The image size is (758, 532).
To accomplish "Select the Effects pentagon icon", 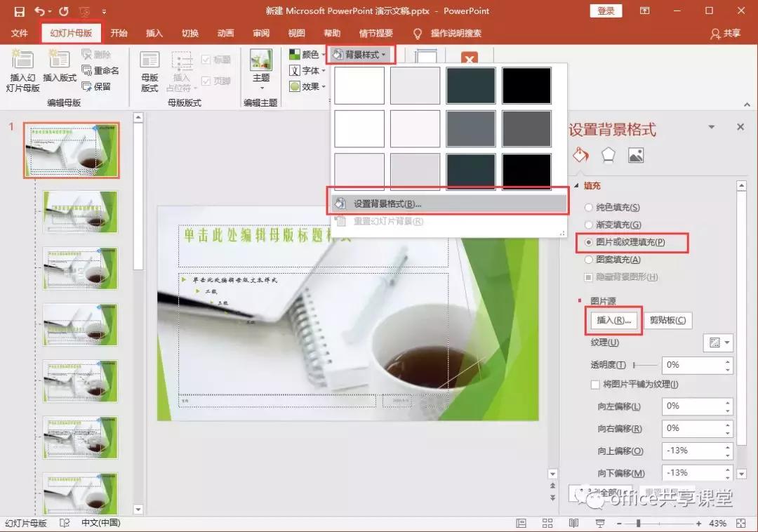I will coord(608,155).
